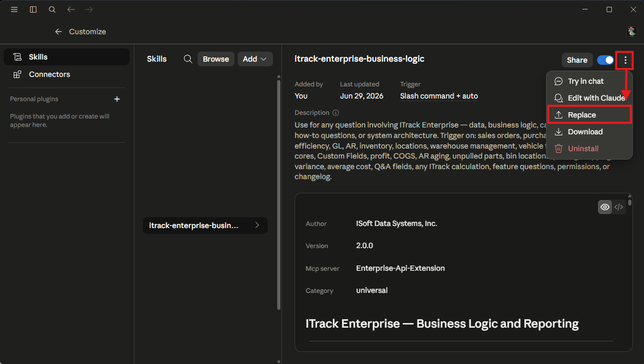The image size is (644, 364).
Task: Click the Share button
Action: 577,60
